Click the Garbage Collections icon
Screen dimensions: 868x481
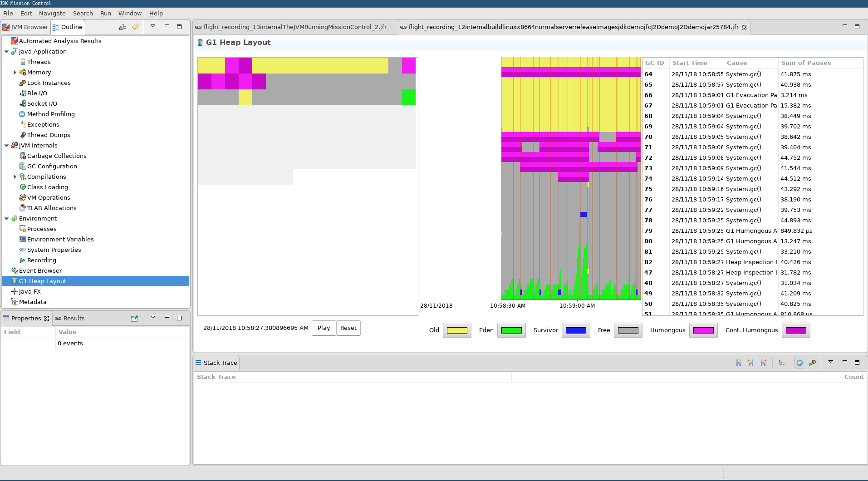(x=23, y=156)
